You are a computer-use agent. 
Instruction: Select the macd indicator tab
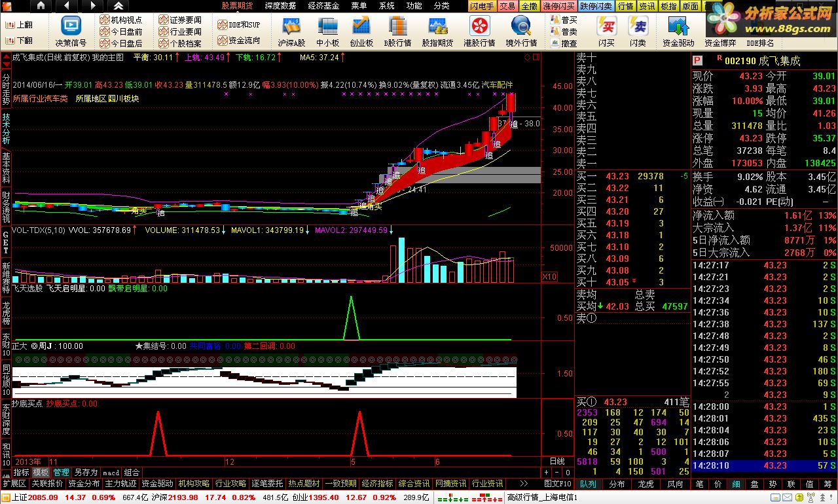pyautogui.click(x=111, y=473)
